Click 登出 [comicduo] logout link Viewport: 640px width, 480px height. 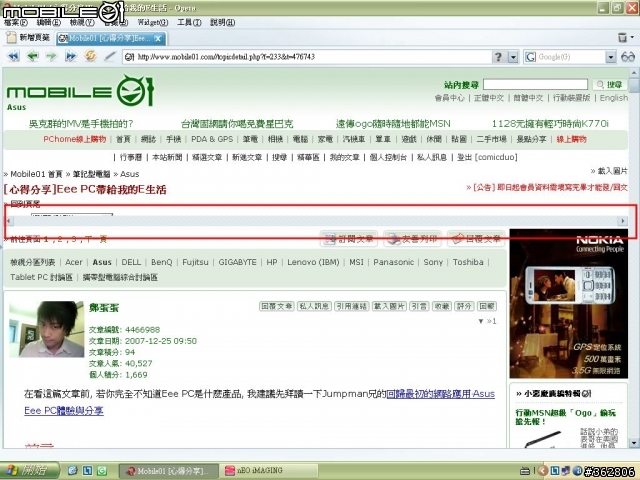point(487,157)
